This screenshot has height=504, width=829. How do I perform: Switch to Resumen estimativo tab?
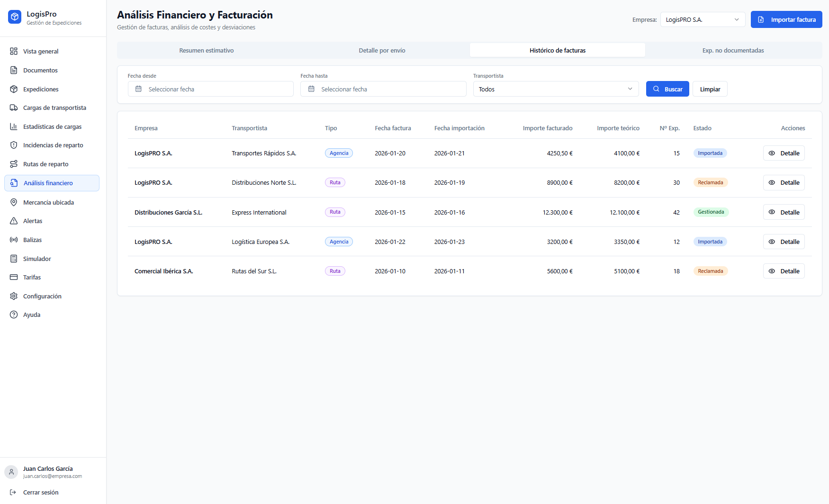[206, 50]
